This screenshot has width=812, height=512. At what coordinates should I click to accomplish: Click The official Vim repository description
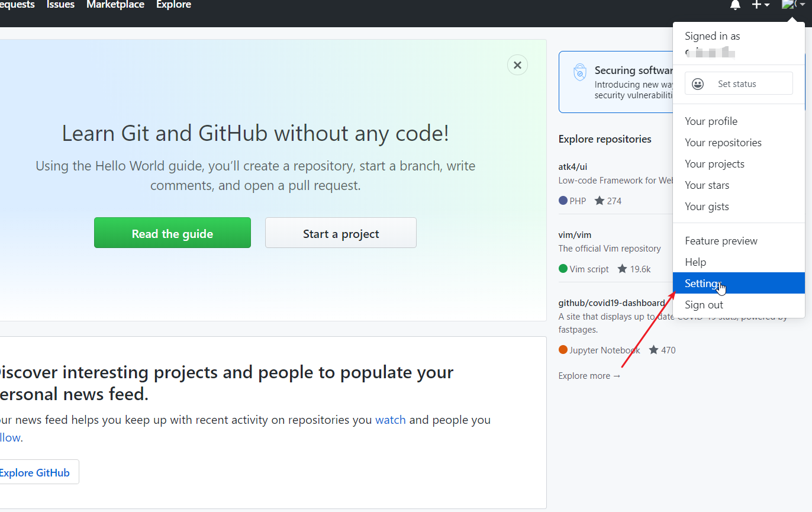610,249
